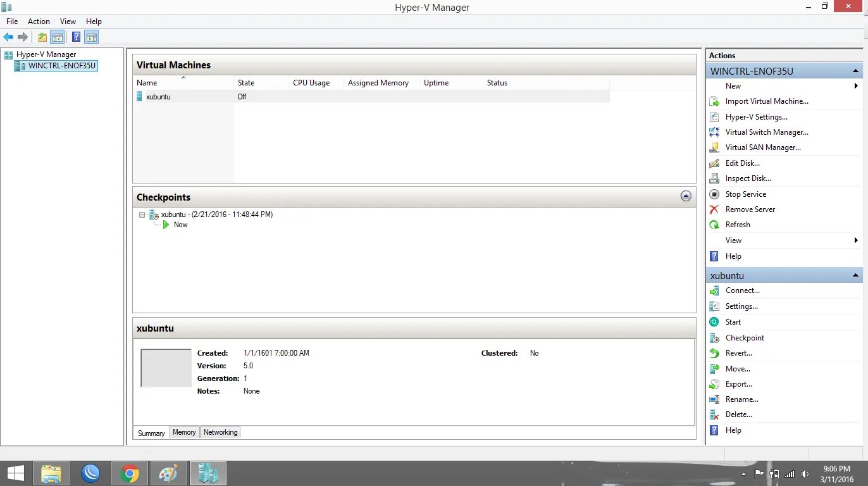Sort by Assigned Memory column header
The width and height of the screenshot is (868, 486).
[381, 83]
